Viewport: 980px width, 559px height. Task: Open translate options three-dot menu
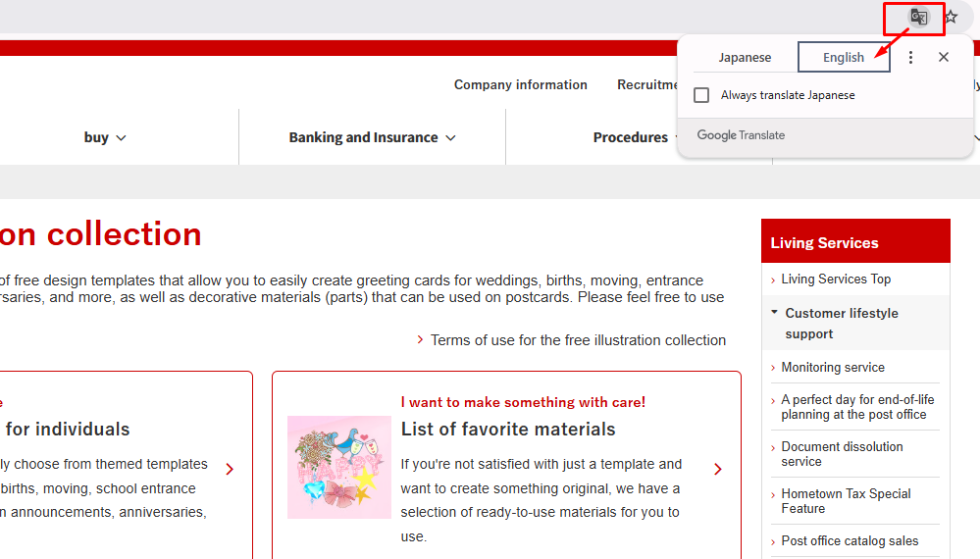point(910,58)
